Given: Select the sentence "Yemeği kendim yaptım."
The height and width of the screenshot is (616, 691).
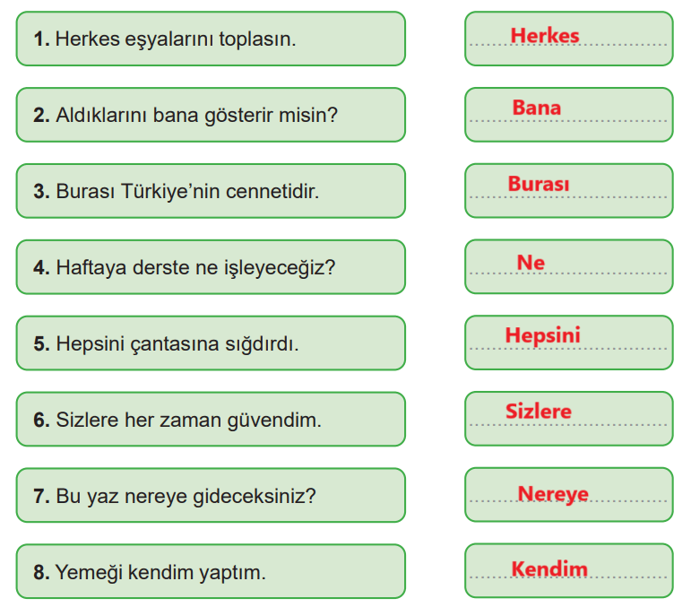Looking at the screenshot, I should pos(210,572).
